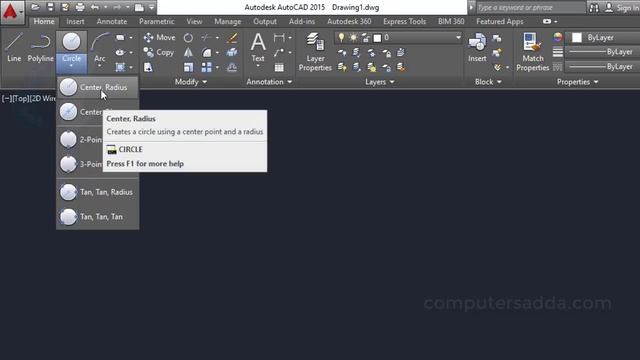Expand the Annotation panel arrow

point(290,82)
